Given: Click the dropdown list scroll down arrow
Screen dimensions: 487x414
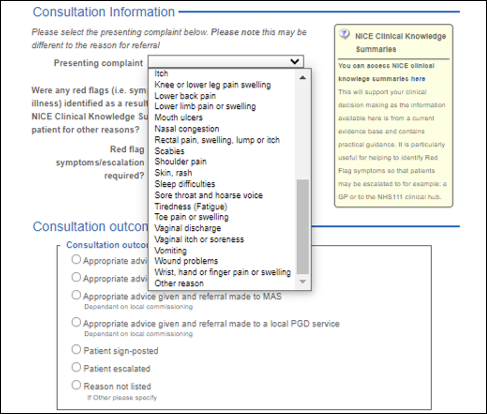Looking at the screenshot, I should click(x=303, y=282).
